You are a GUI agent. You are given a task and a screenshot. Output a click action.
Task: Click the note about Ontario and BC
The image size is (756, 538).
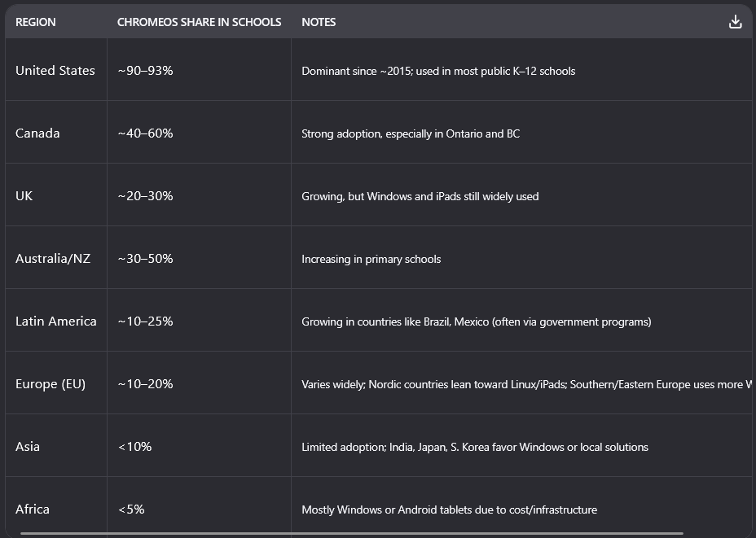click(411, 133)
